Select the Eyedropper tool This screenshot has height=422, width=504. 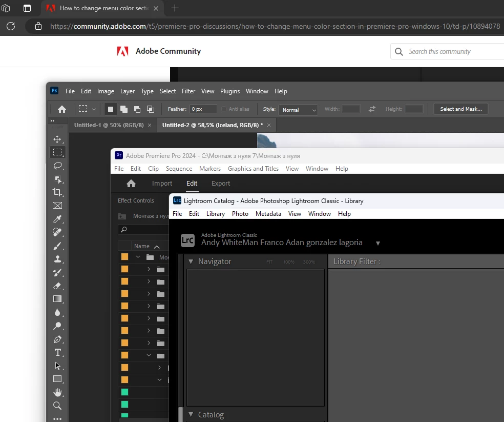coord(57,219)
